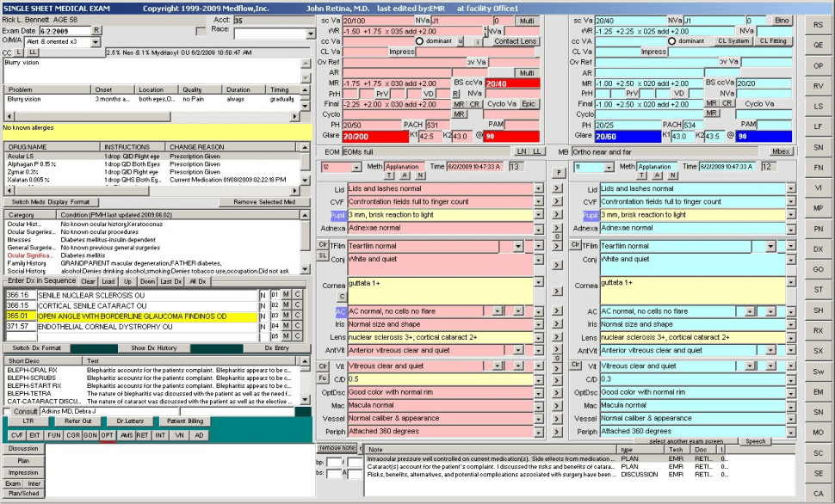Open the pressure dropdown showing 12

point(356,167)
